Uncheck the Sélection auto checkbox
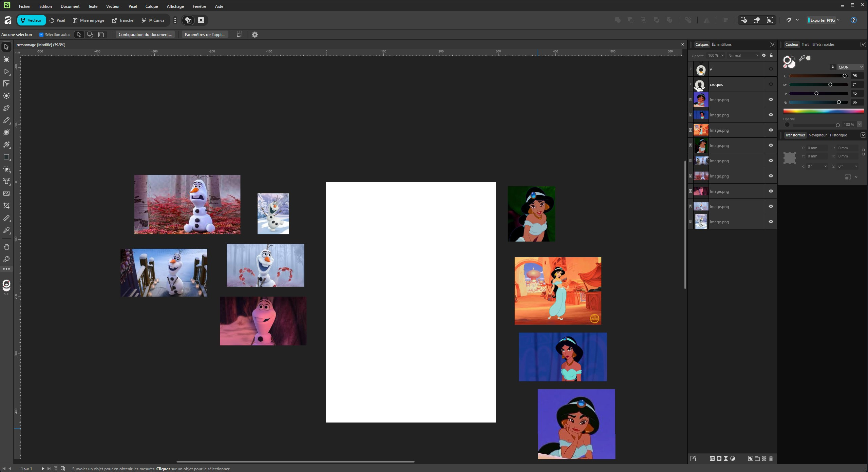The width and height of the screenshot is (868, 472). 41,35
